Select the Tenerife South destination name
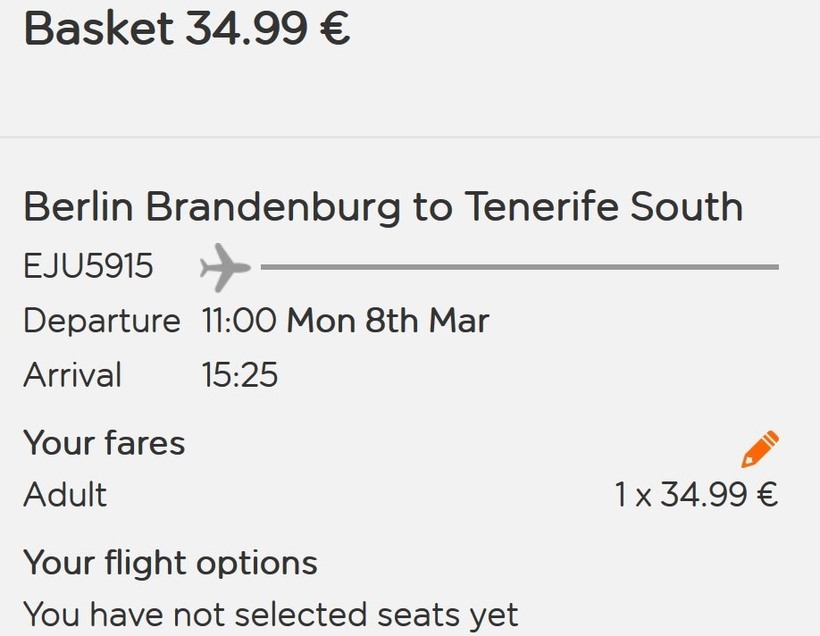This screenshot has width=820, height=636. click(x=603, y=207)
